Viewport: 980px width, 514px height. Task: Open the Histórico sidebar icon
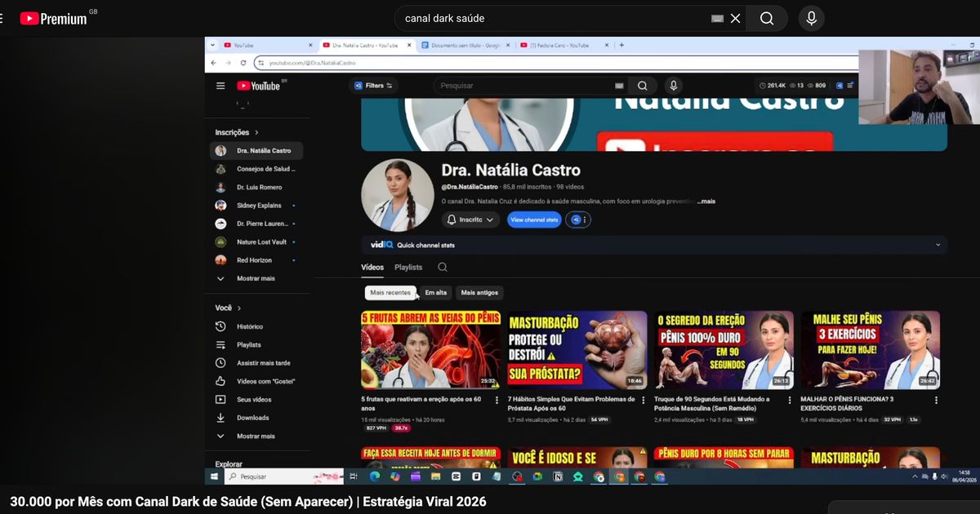[220, 326]
